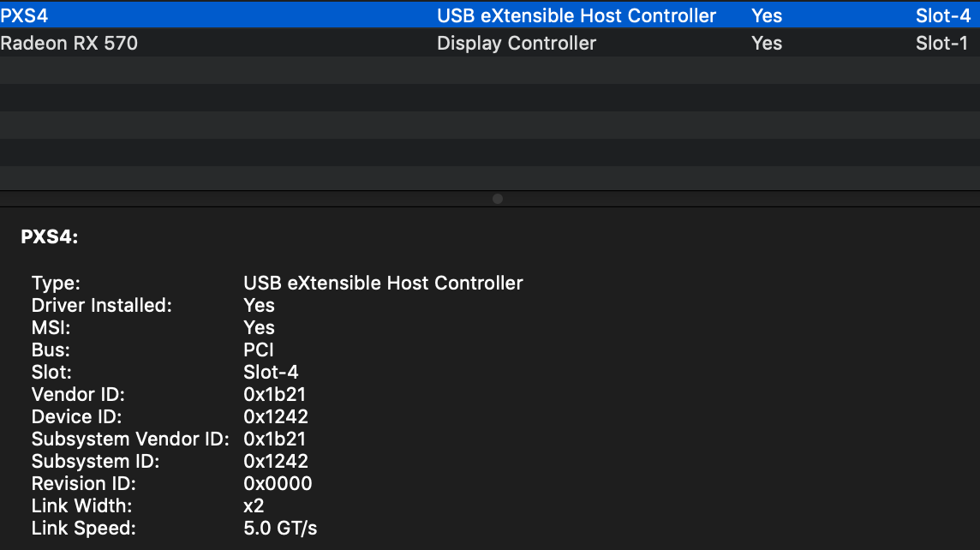This screenshot has width=980, height=550.
Task: Click the MSI label in the details
Action: 51,327
